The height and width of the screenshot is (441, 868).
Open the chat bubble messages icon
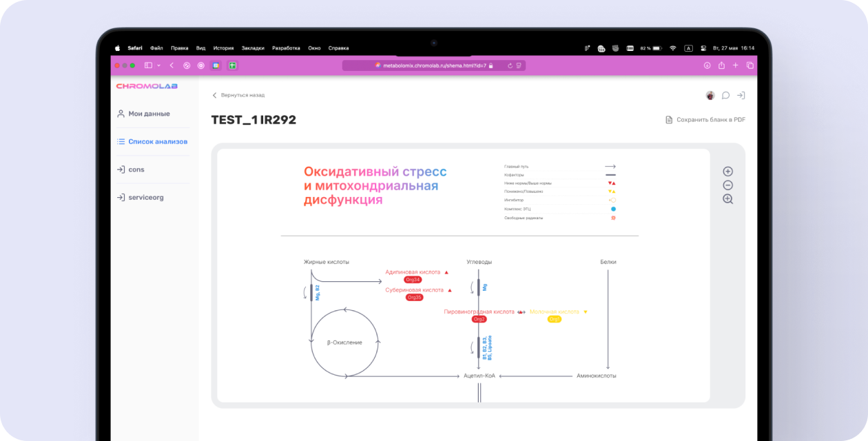click(725, 96)
